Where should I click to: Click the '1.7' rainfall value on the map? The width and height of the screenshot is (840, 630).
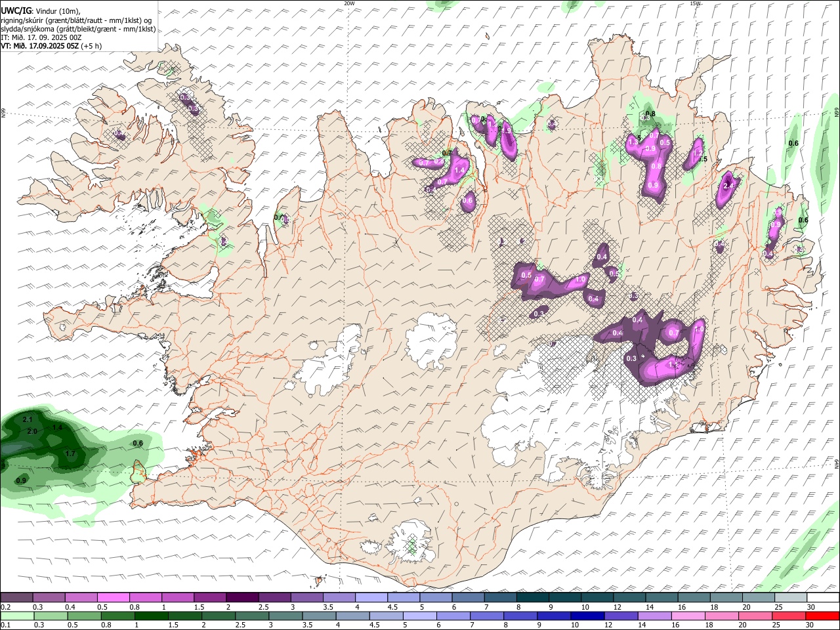tap(71, 453)
